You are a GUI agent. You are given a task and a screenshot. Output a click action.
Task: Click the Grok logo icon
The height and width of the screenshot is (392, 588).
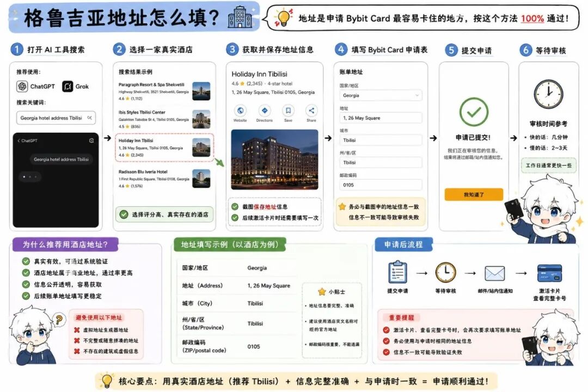(x=68, y=86)
